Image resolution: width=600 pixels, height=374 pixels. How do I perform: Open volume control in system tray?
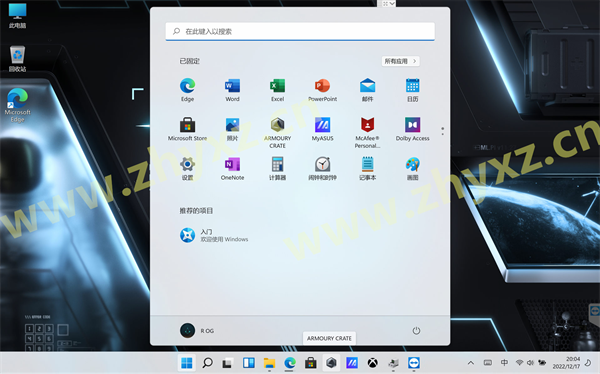click(530, 363)
